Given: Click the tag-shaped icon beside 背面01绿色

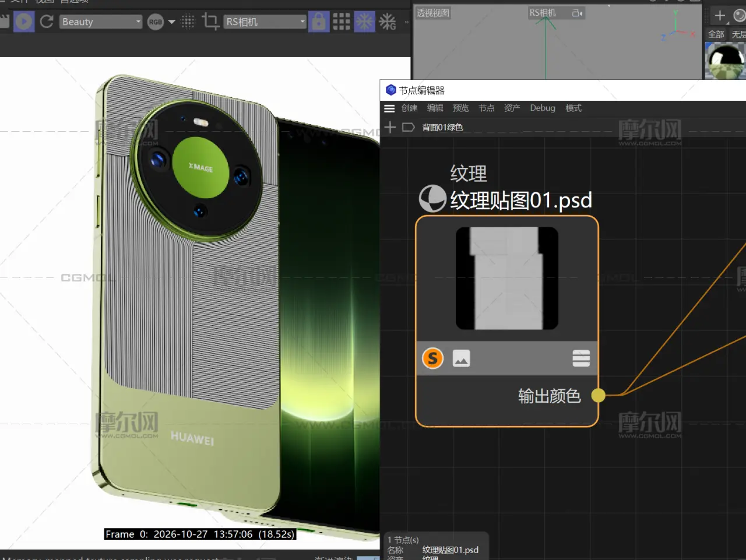Looking at the screenshot, I should [409, 127].
